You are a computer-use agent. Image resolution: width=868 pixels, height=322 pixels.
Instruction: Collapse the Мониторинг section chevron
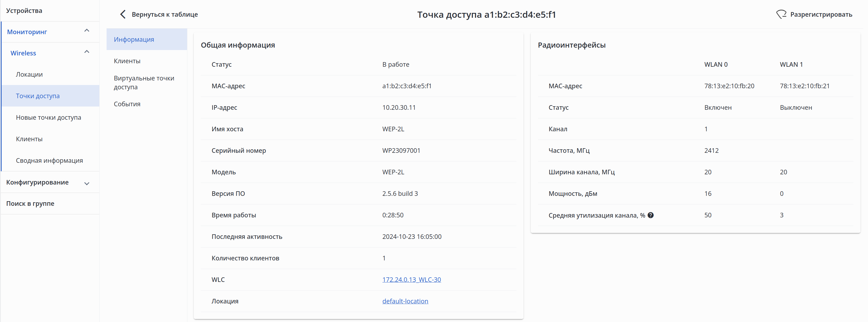pos(87,31)
